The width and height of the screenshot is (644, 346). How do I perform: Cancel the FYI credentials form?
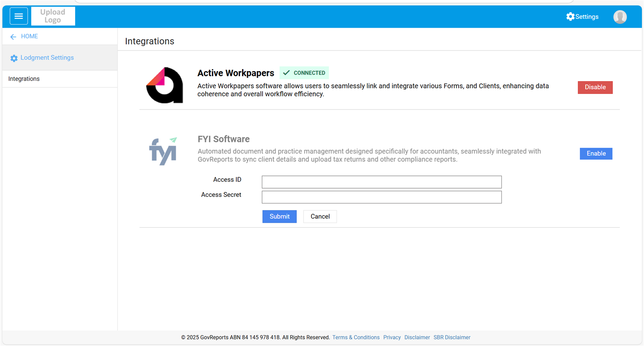(320, 216)
